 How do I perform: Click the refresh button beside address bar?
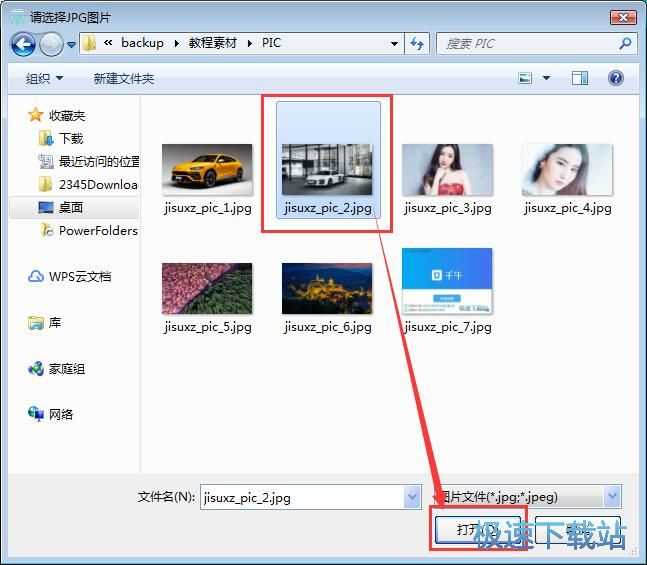click(x=417, y=43)
